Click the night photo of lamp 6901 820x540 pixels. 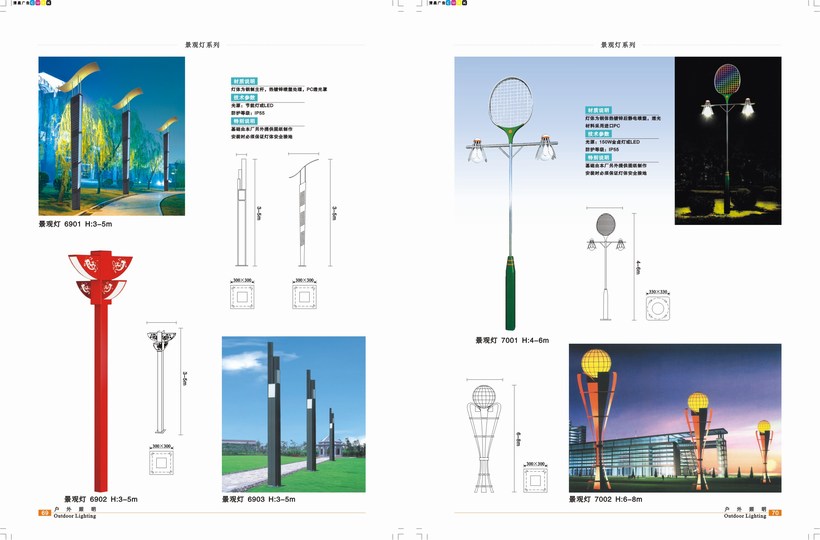point(111,136)
